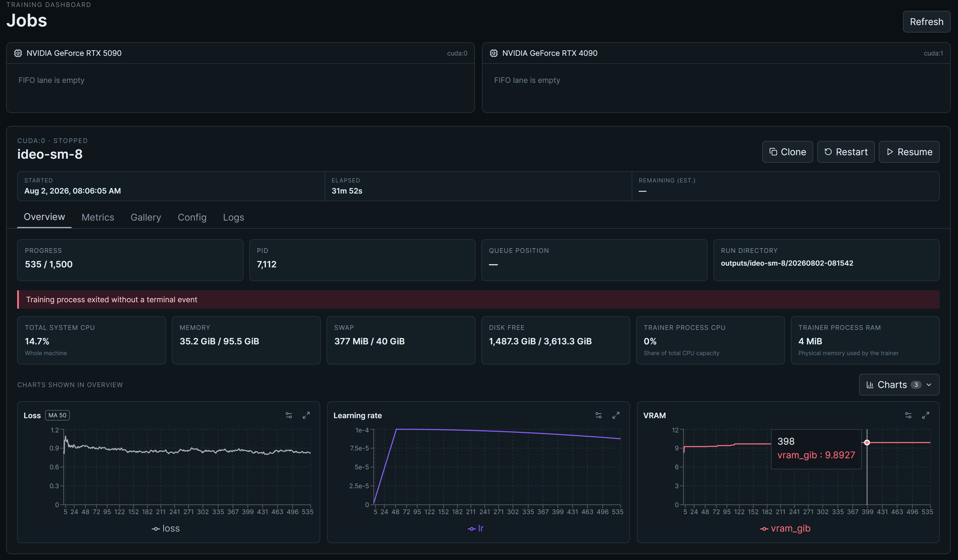Screen dimensions: 958x560
Task: Click the RTX 4090 GPU chip icon
Action: tap(494, 53)
